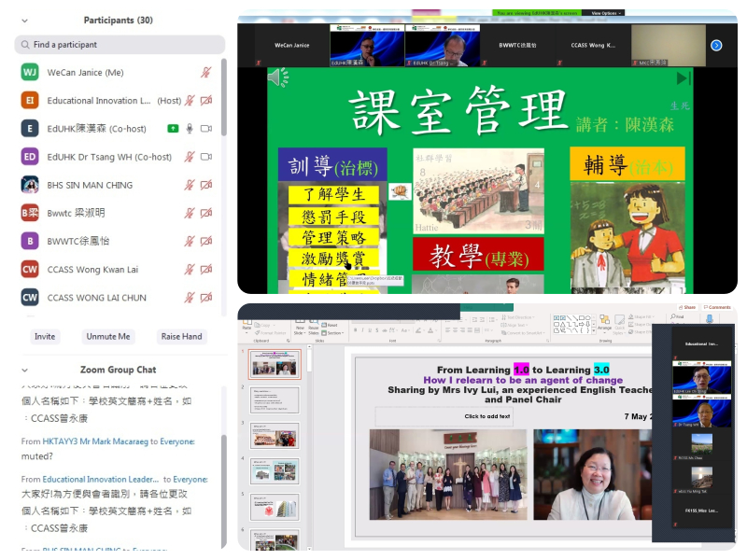Click the Dictate microphone icon in PowerPoint

(708, 320)
